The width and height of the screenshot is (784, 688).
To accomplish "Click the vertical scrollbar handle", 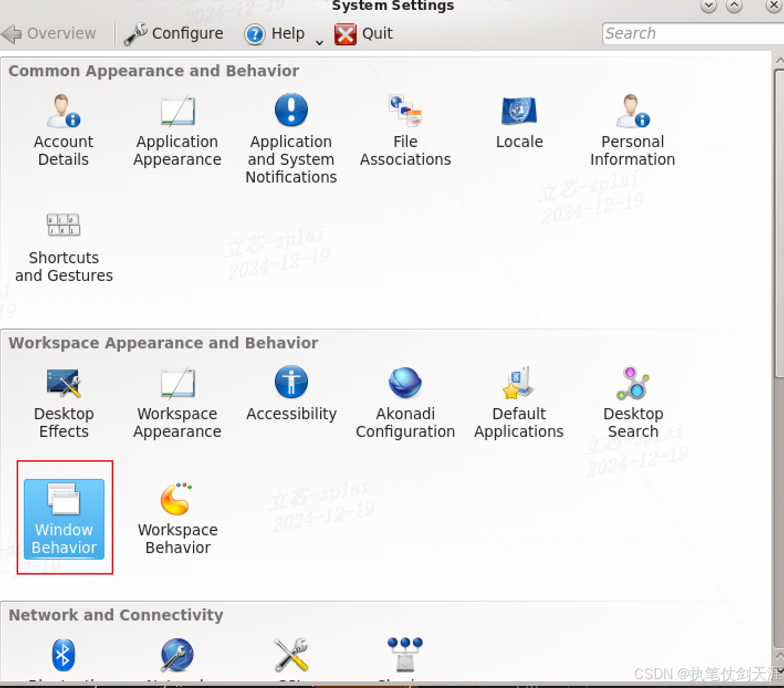I will point(779,223).
